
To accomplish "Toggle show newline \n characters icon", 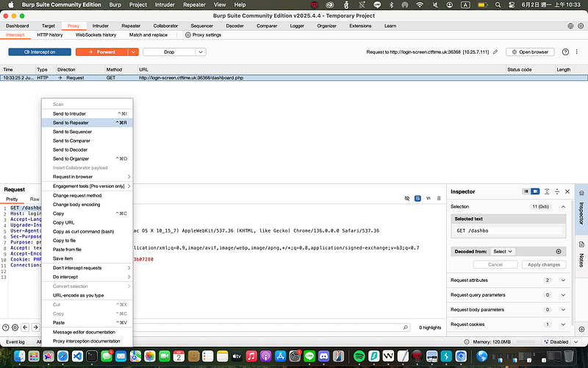I will click(x=429, y=198).
